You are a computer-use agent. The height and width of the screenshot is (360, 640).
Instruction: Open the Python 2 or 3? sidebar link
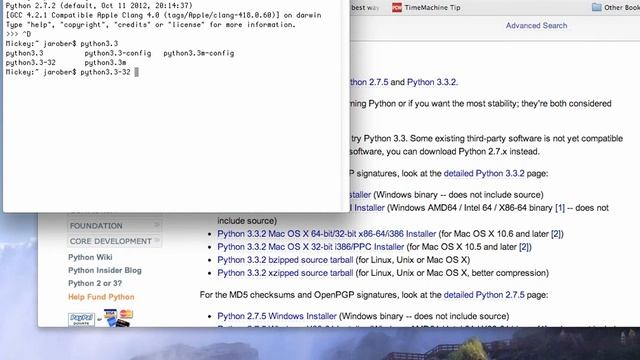tap(95, 283)
